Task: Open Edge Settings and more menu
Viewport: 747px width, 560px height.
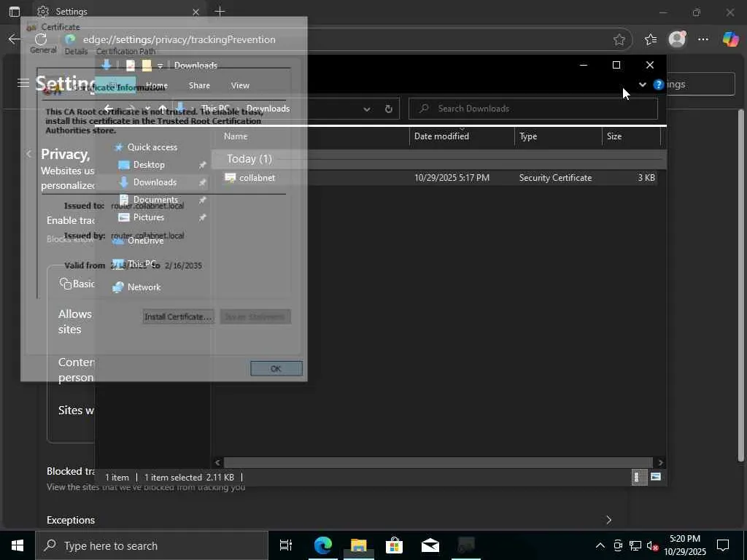Action: tap(703, 39)
